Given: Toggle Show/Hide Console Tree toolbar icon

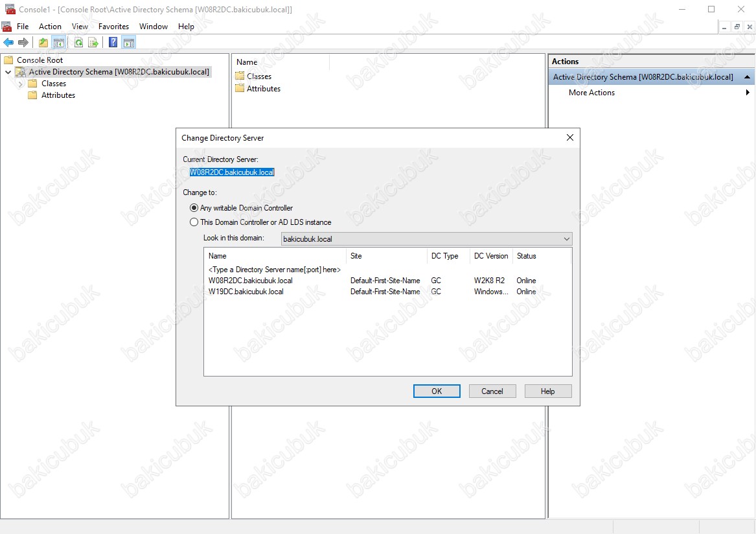Looking at the screenshot, I should click(x=59, y=43).
